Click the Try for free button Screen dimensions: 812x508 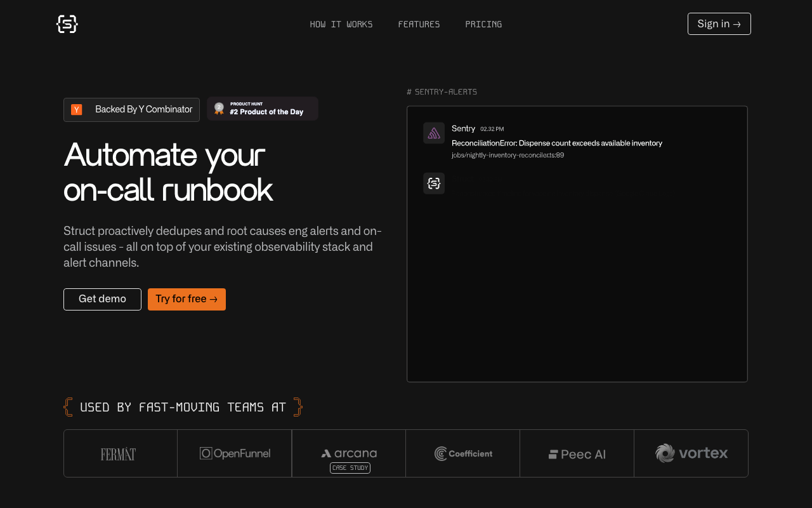(187, 299)
